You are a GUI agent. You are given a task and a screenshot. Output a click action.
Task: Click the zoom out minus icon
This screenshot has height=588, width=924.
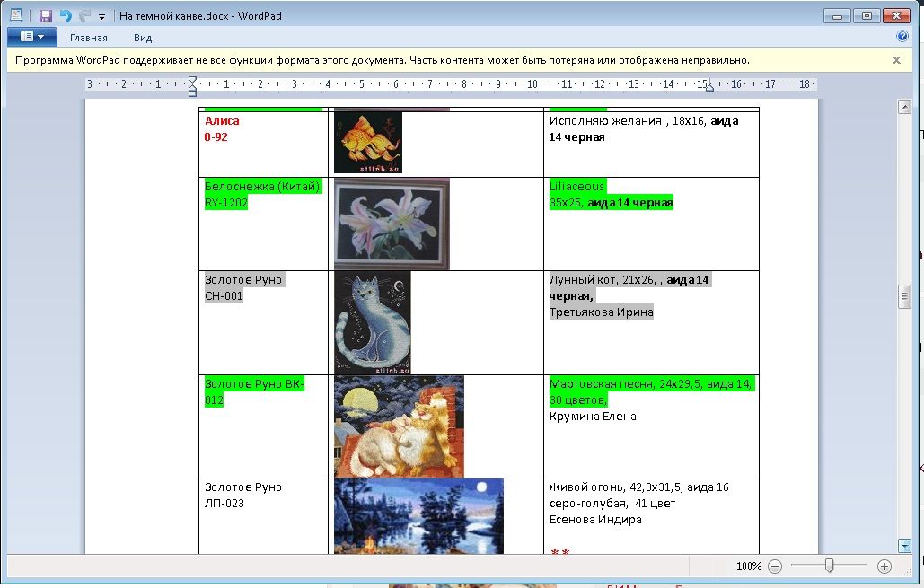click(x=775, y=566)
